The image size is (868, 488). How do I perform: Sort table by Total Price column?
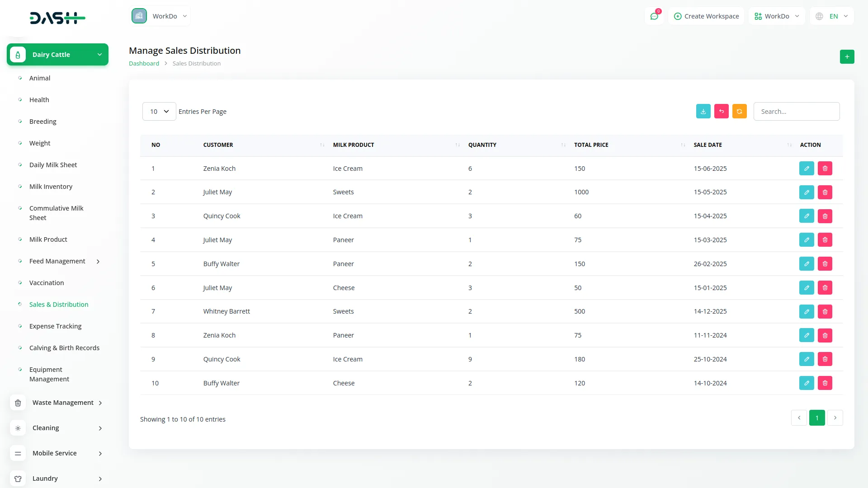(591, 145)
